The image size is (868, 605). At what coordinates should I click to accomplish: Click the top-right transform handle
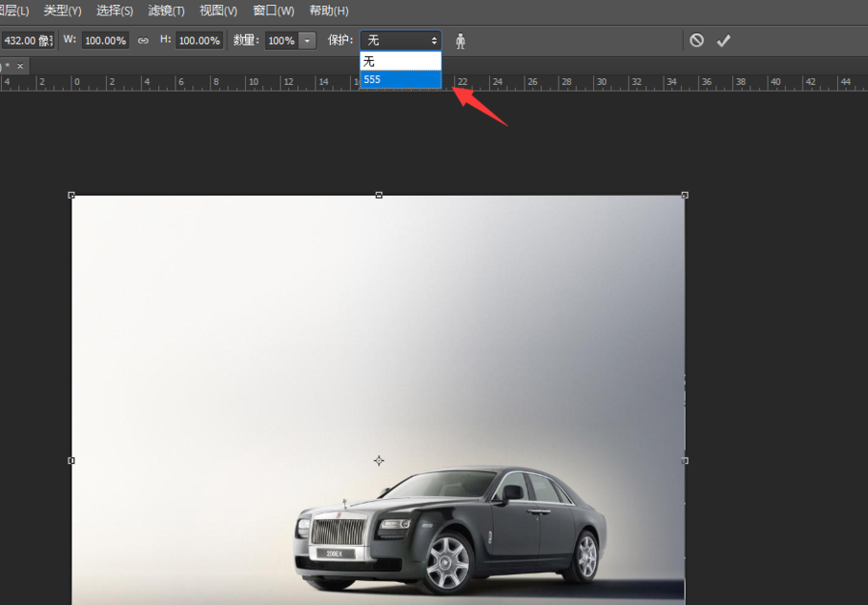[x=685, y=195]
